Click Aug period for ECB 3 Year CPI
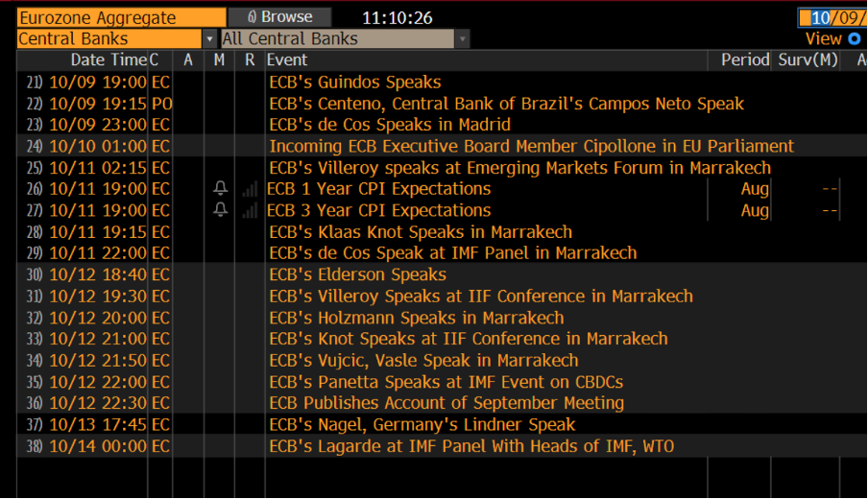868x499 pixels. click(755, 211)
